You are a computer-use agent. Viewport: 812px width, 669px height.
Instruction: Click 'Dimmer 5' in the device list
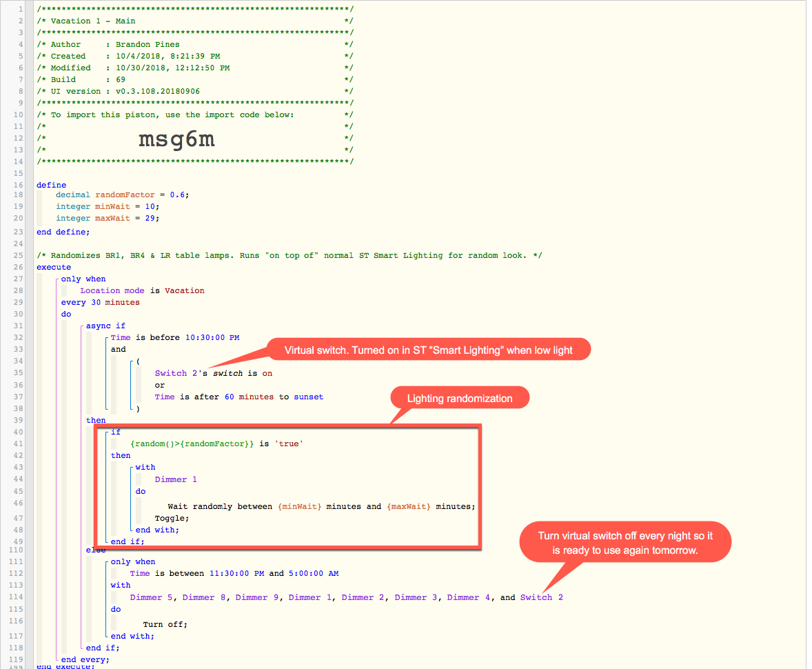point(151,597)
